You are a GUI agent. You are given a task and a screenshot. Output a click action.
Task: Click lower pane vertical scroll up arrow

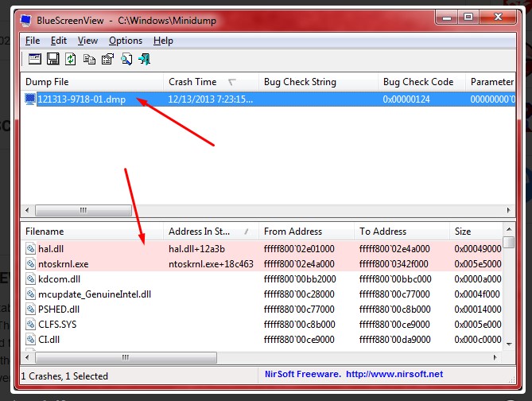pos(509,229)
